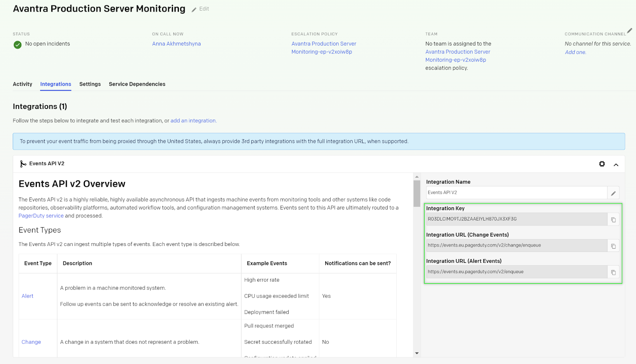Open the Change event type documentation link
Image resolution: width=636 pixels, height=364 pixels.
pyautogui.click(x=31, y=342)
